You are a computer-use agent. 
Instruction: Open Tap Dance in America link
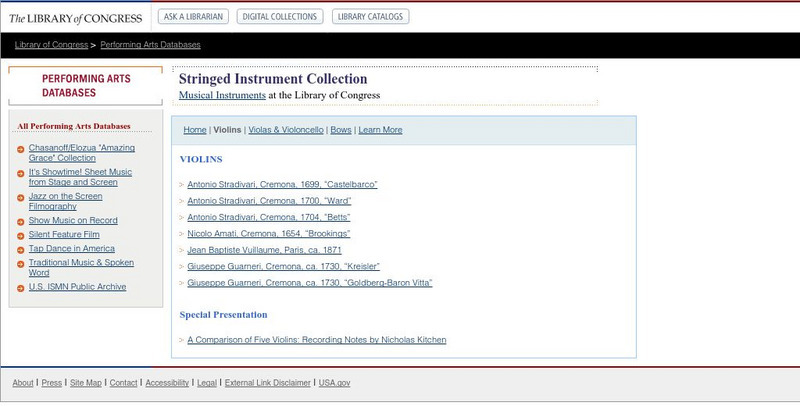[71, 248]
